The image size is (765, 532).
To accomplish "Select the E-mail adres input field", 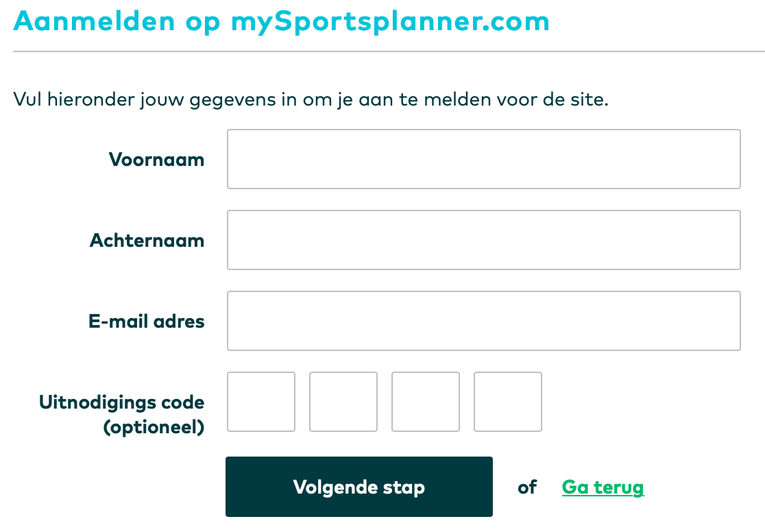I will click(x=483, y=321).
